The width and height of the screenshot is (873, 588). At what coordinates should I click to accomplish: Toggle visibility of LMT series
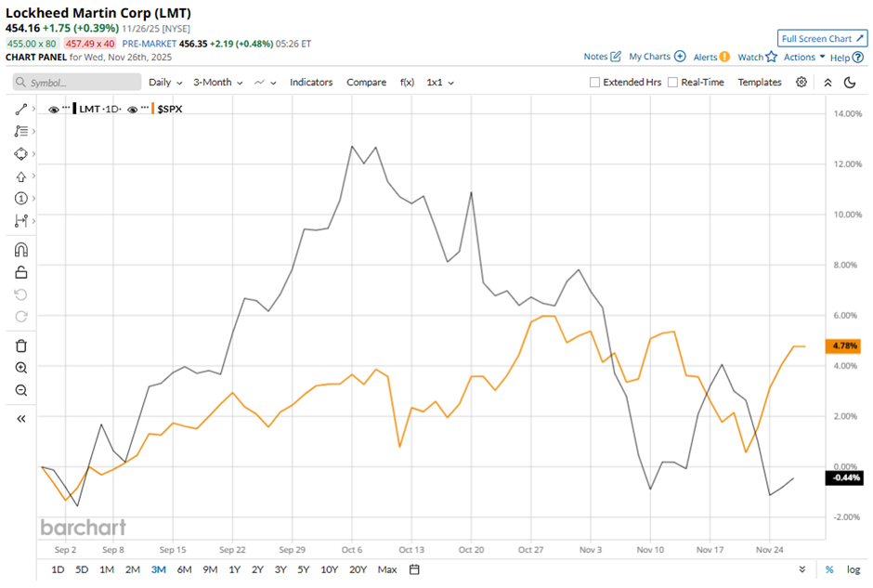pyautogui.click(x=54, y=110)
